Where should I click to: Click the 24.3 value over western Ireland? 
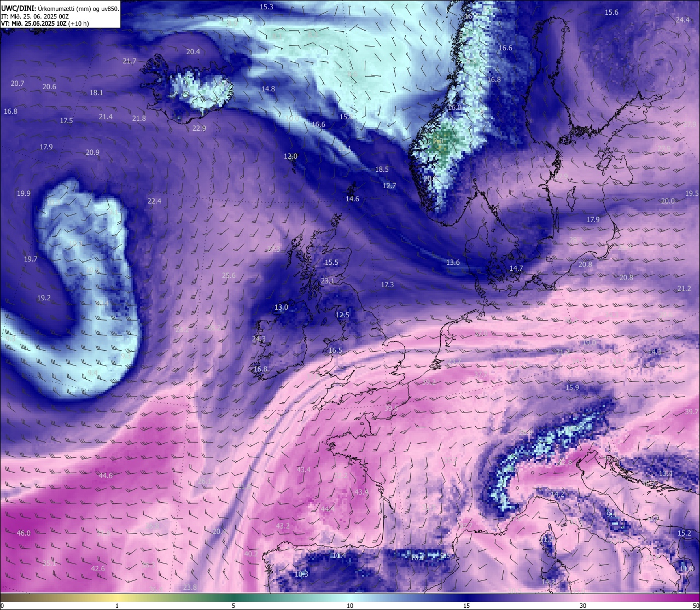[x=259, y=339]
